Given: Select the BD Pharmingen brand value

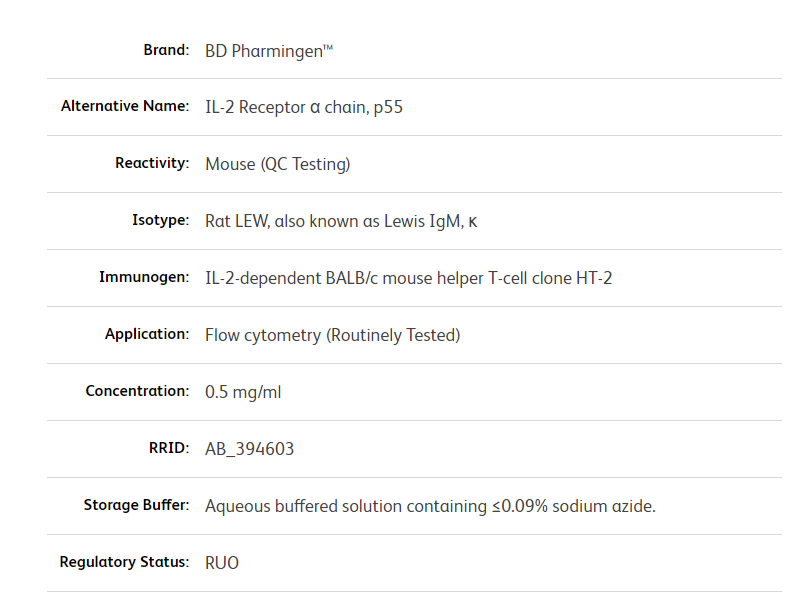Looking at the screenshot, I should [x=268, y=50].
